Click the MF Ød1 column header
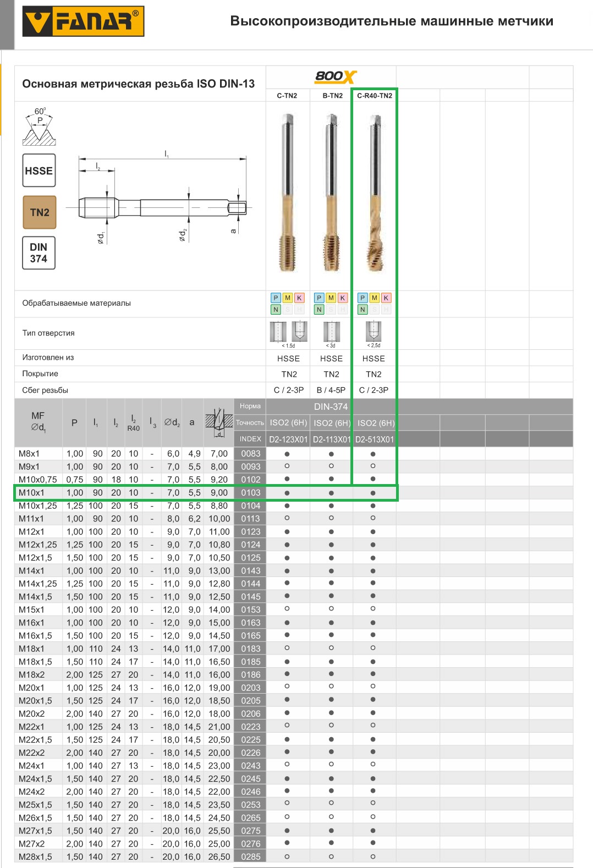 (39, 422)
